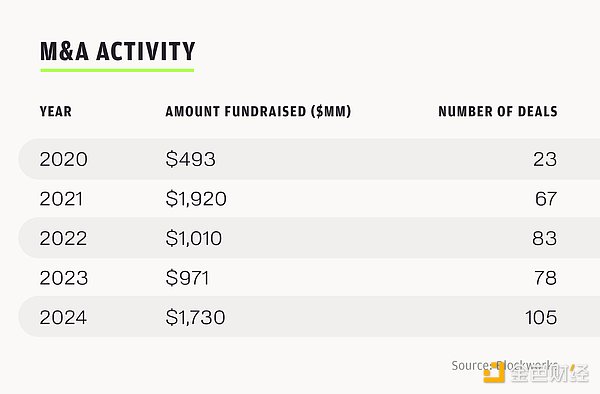Click the 2020 year cell
This screenshot has width=600, height=394.
tap(64, 159)
